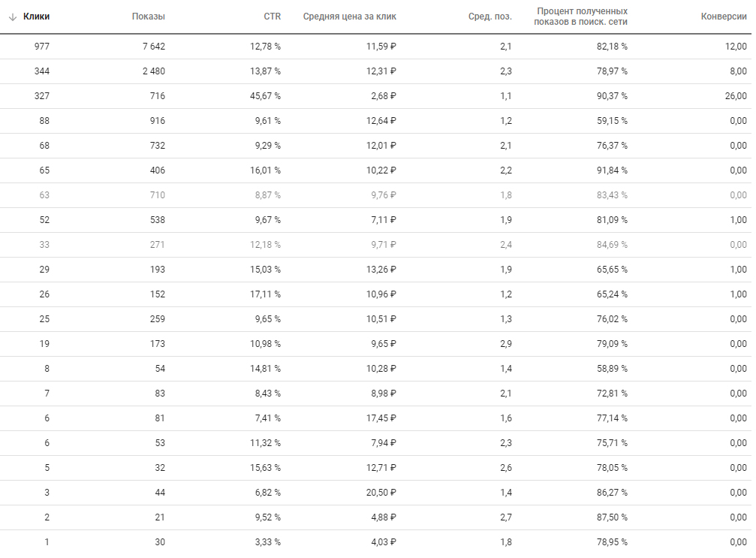
Task: Select the 977 clicks cell
Action: click(42, 47)
